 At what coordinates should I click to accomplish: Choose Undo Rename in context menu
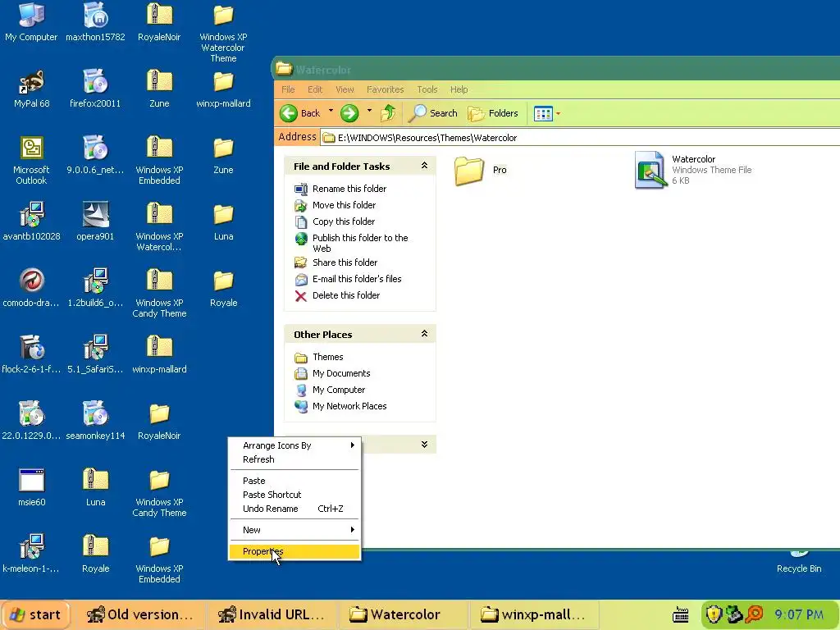click(294, 509)
